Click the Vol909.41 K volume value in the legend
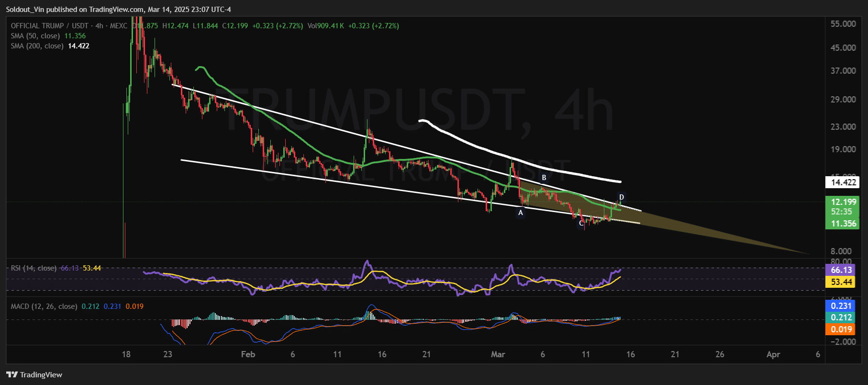The width and height of the screenshot is (868, 385). pyautogui.click(x=326, y=26)
